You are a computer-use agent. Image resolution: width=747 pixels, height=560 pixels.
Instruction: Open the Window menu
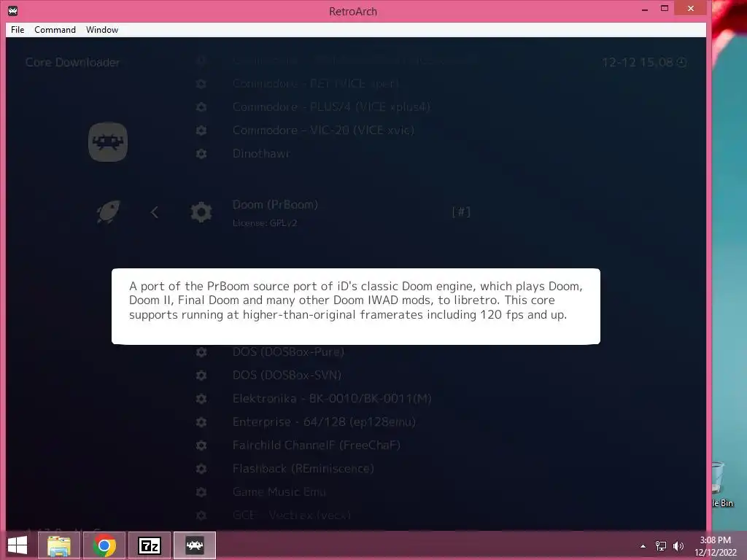pos(102,29)
